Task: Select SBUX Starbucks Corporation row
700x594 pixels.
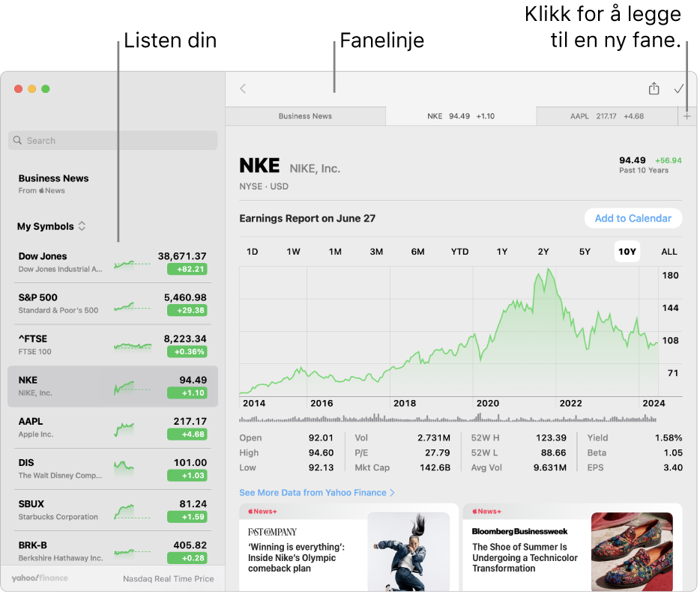Action: [112, 510]
